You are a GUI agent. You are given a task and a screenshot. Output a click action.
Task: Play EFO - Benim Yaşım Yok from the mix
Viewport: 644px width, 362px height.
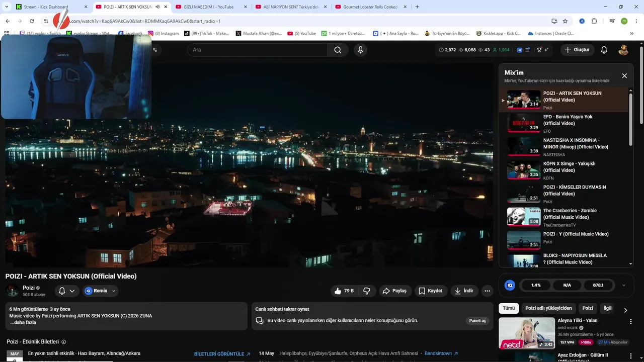point(564,123)
